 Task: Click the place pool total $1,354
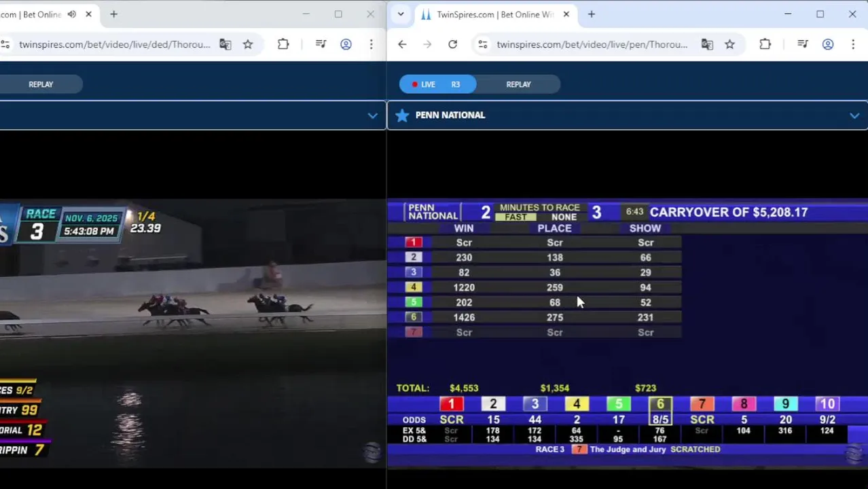[555, 388]
